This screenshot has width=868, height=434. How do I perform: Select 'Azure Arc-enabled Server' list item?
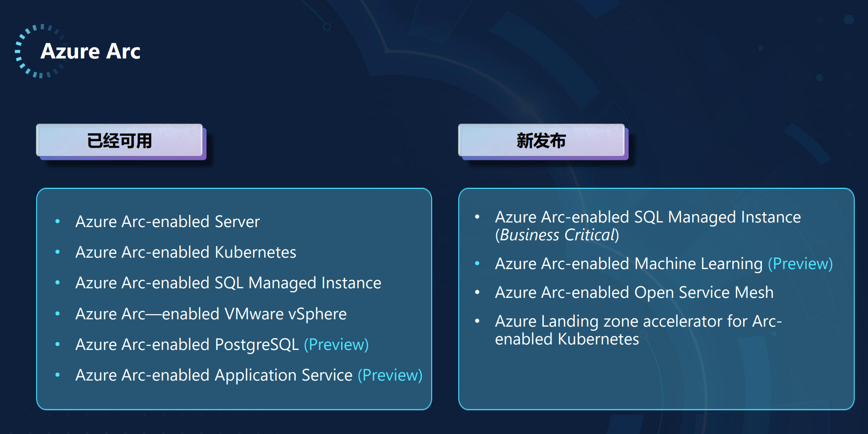click(x=167, y=222)
